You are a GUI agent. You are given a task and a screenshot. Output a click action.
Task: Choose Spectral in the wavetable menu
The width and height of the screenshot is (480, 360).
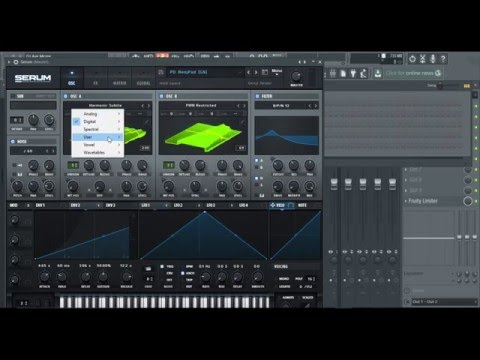pos(97,129)
